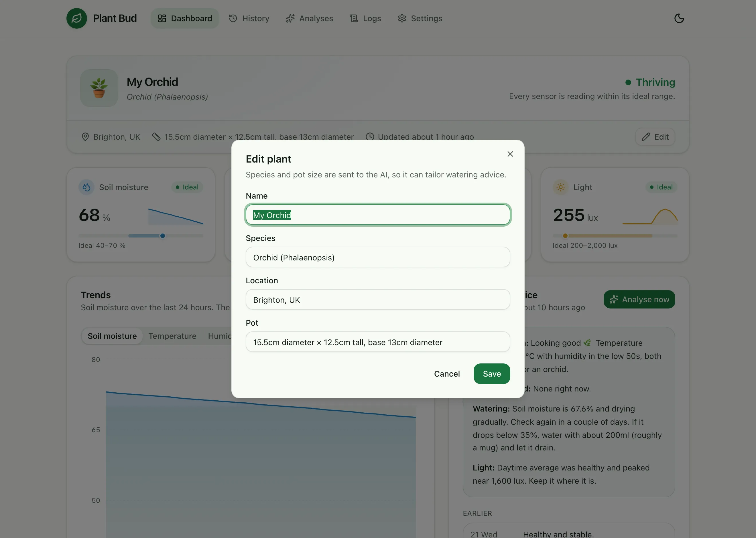Cancel editing the plant
This screenshot has width=756, height=538.
447,374
